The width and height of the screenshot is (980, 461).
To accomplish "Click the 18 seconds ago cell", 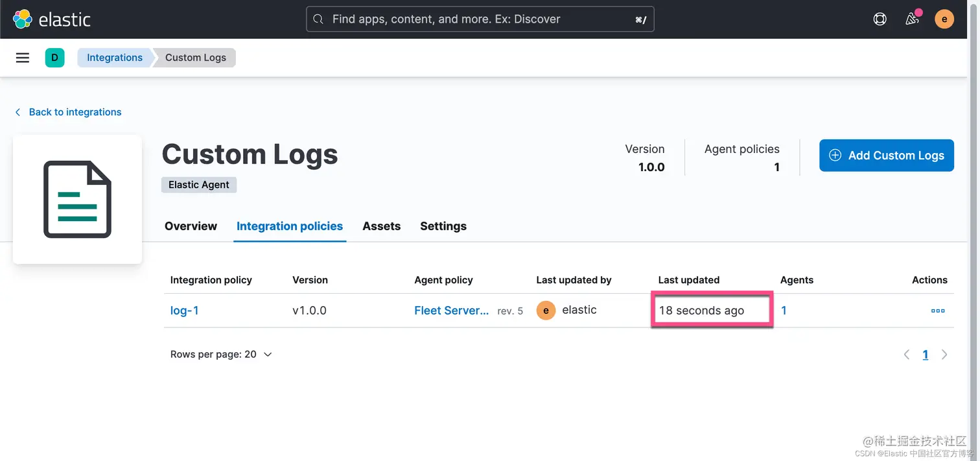I will [702, 311].
